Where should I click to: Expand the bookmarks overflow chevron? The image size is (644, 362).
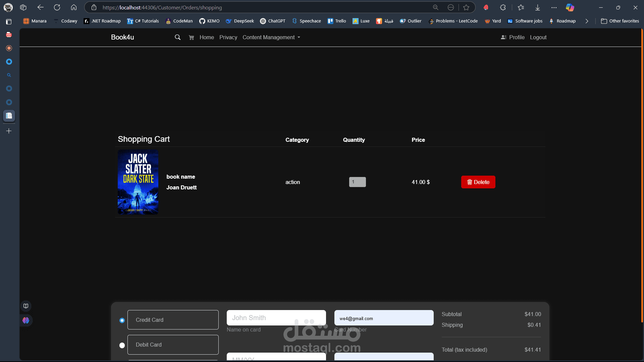[x=587, y=21]
